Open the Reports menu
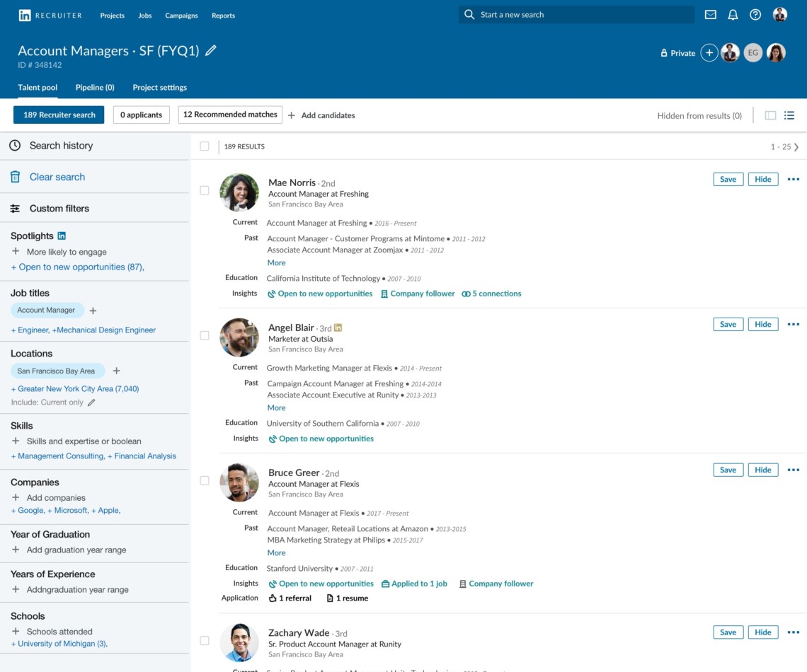The width and height of the screenshot is (807, 672). 223,15
